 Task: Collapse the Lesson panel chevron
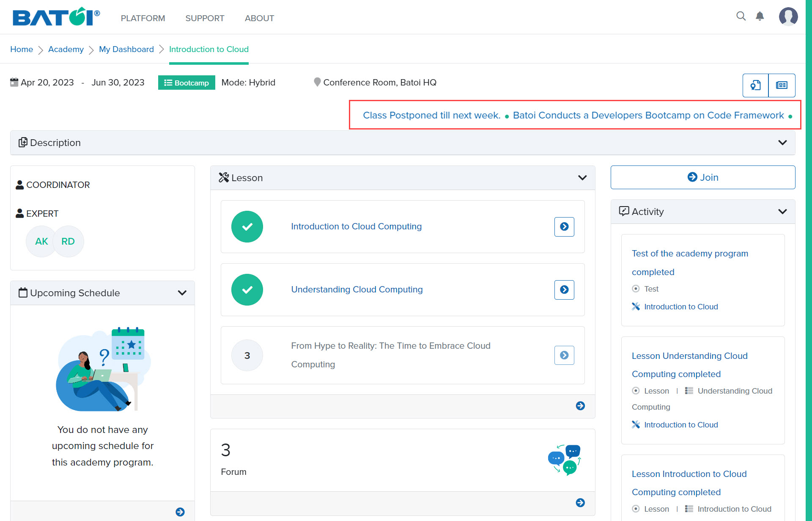coord(582,178)
